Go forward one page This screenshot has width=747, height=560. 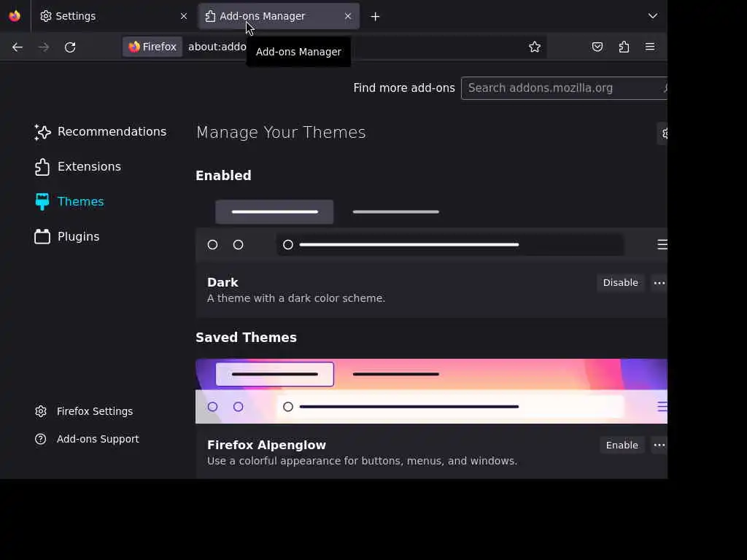point(44,47)
